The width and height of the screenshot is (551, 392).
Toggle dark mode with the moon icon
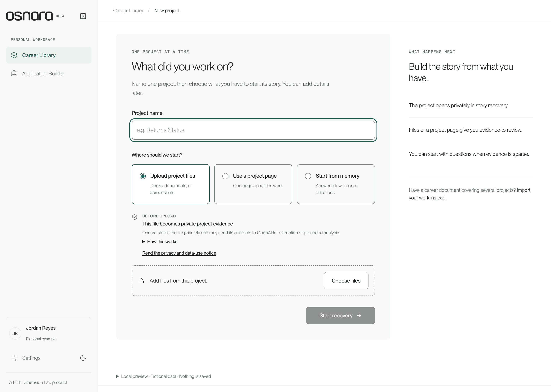pos(83,358)
